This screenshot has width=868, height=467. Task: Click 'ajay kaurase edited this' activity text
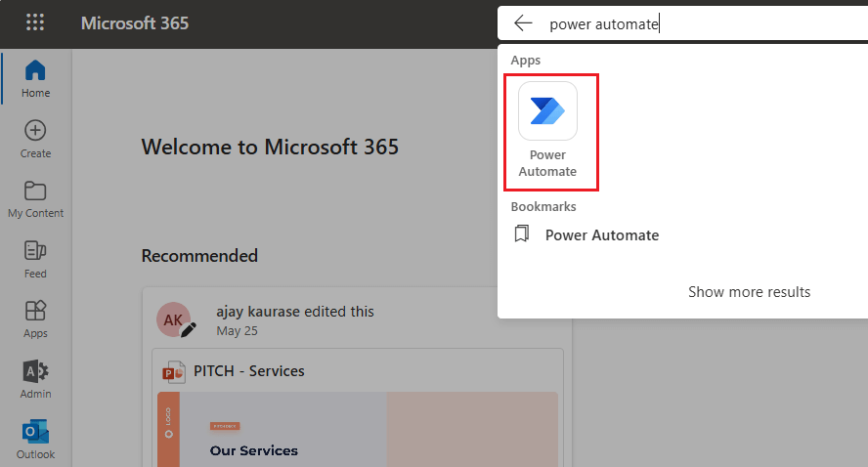294,312
